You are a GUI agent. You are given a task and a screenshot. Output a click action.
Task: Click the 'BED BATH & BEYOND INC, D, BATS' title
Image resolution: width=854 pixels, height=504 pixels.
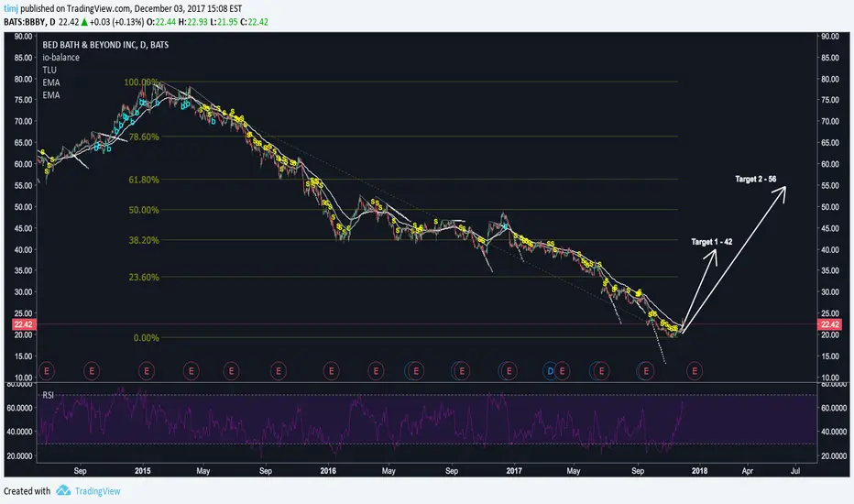click(105, 45)
